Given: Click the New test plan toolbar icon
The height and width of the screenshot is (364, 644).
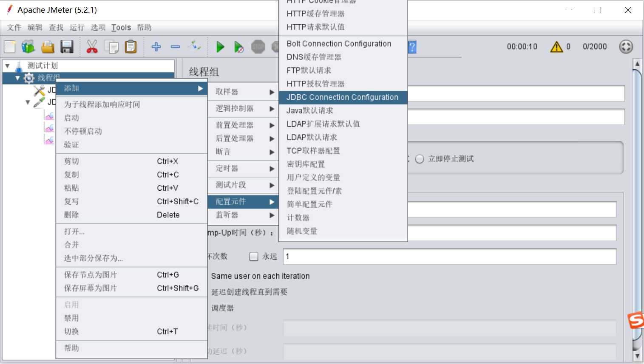Looking at the screenshot, I should pyautogui.click(x=9, y=47).
